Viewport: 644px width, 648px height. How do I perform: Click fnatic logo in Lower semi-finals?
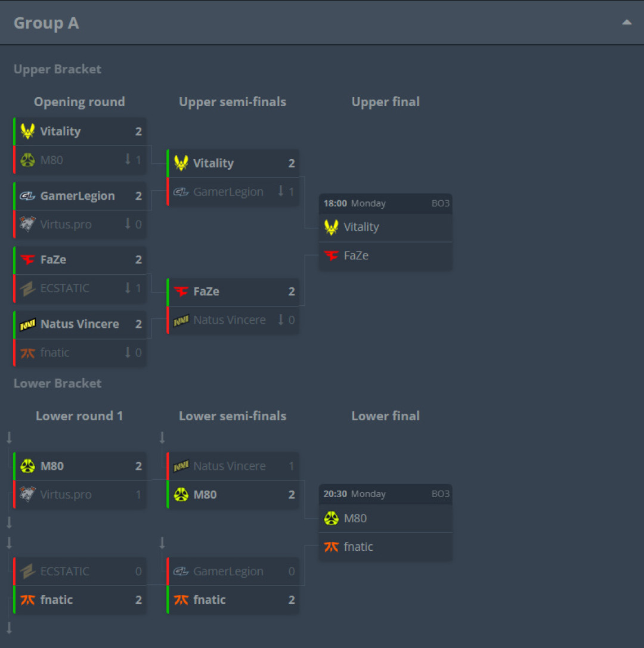(181, 600)
